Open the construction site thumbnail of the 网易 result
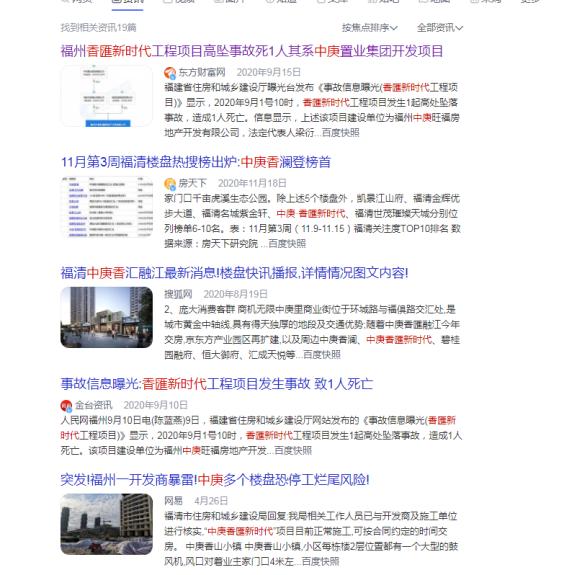The image size is (564, 575). tap(106, 524)
